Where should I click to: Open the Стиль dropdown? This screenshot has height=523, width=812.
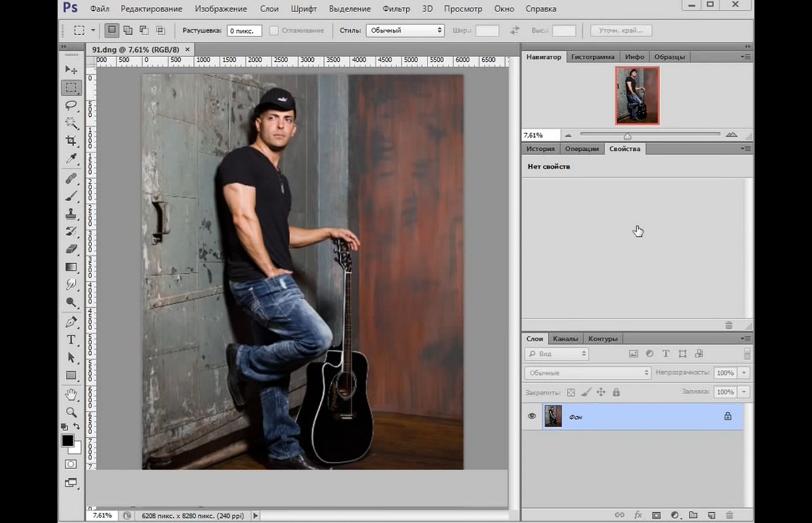[405, 30]
